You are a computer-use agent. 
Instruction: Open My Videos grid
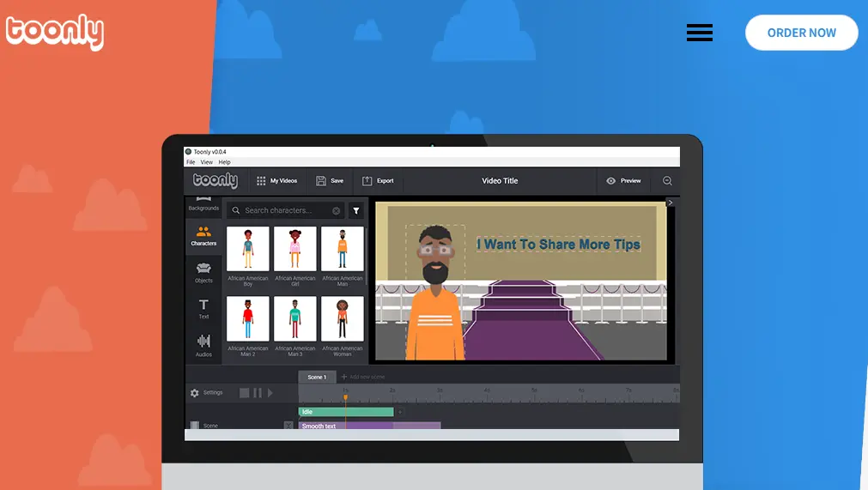tap(276, 181)
